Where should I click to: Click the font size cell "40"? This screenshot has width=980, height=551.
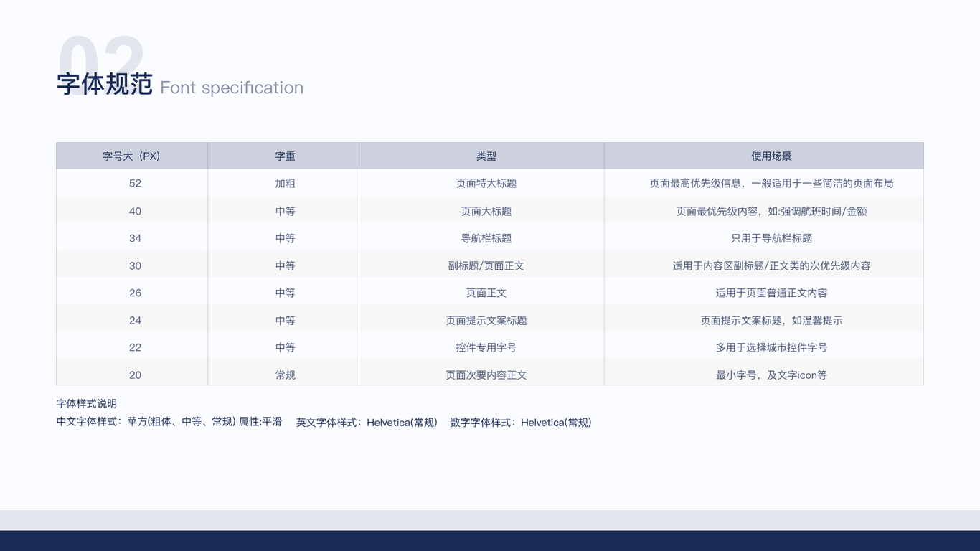[136, 211]
